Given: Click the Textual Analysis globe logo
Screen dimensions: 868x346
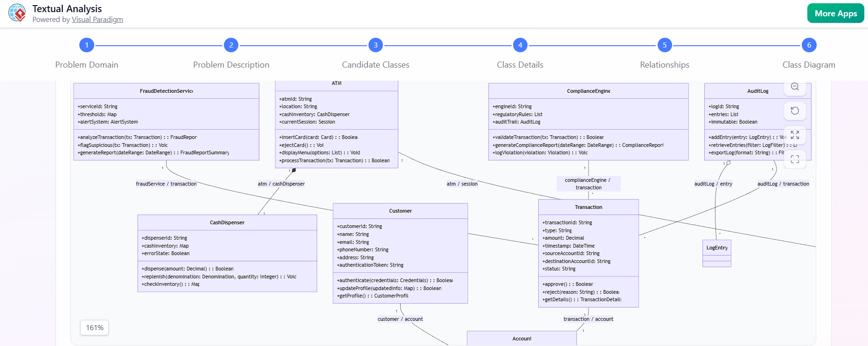Looking at the screenshot, I should pos(17,13).
